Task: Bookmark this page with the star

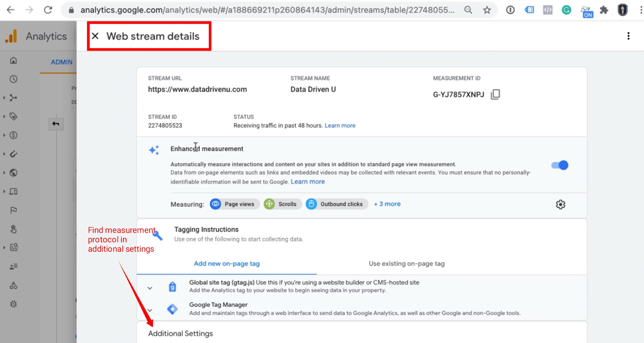Action: pos(487,10)
